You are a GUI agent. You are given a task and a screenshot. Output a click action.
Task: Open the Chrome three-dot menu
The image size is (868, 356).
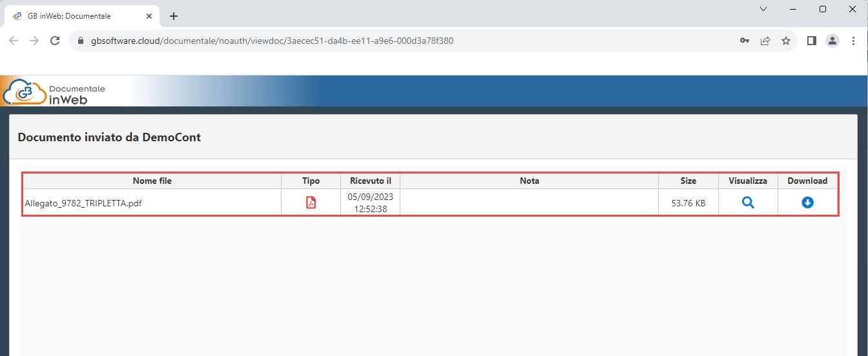click(853, 41)
